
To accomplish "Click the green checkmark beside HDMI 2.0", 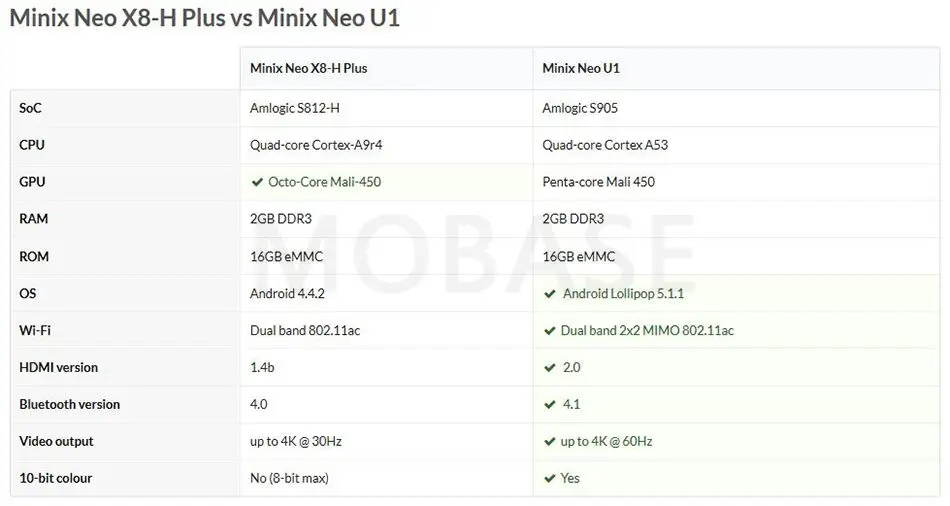I will [550, 368].
